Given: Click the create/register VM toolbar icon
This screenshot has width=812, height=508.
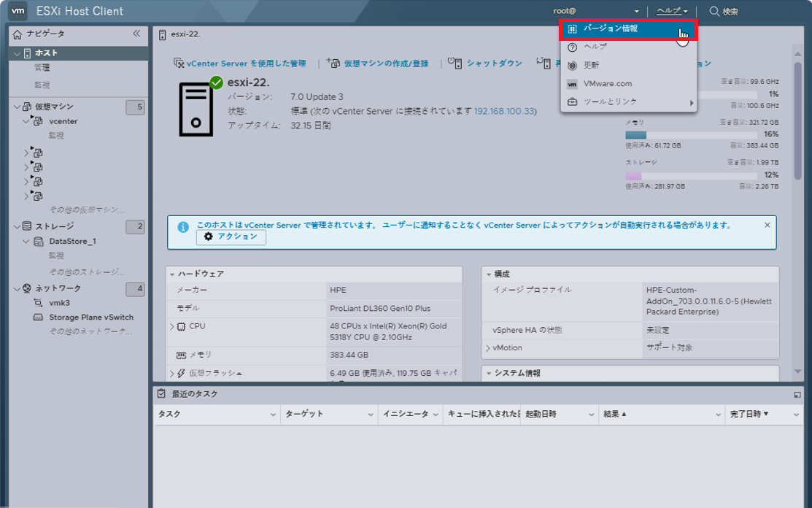Looking at the screenshot, I should click(333, 64).
